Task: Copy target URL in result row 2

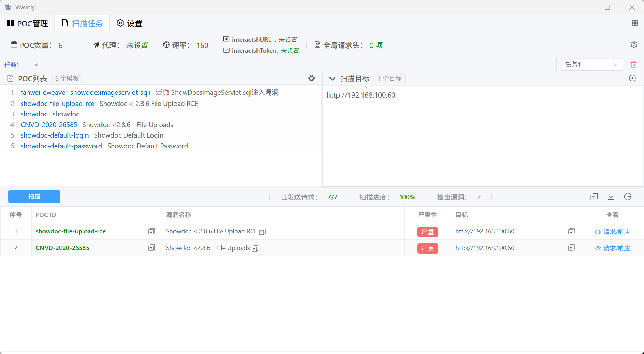Action: click(x=571, y=248)
